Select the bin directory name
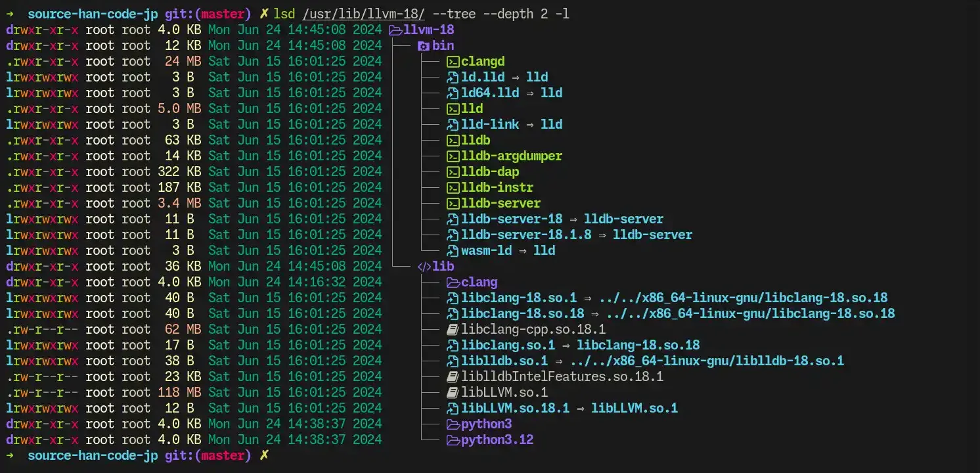 [443, 45]
